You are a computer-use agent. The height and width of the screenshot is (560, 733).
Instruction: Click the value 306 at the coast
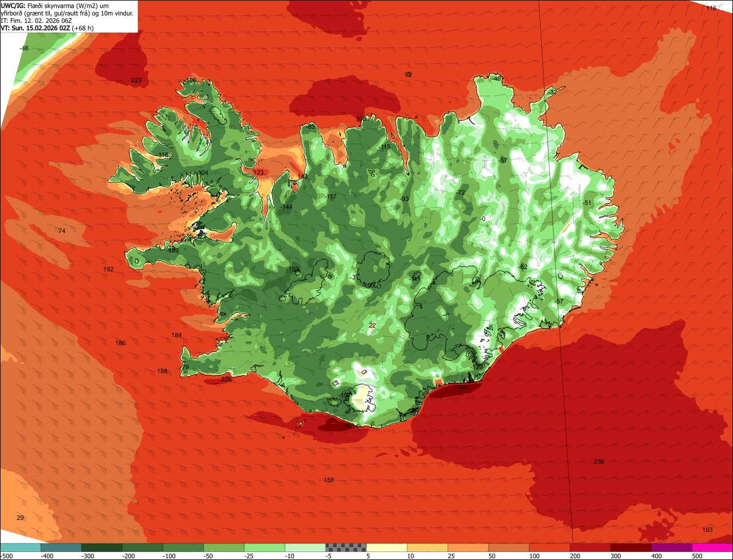[x=360, y=119]
